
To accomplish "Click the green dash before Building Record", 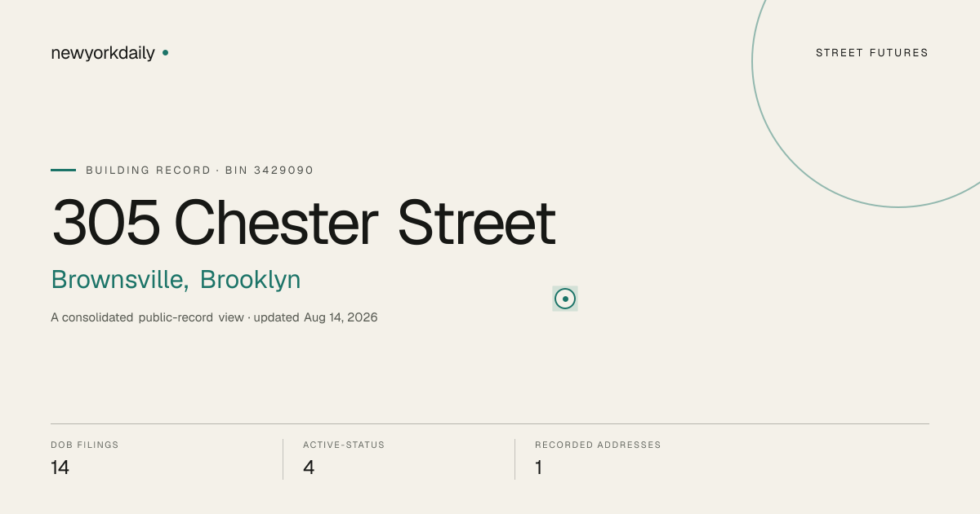I will pyautogui.click(x=63, y=170).
